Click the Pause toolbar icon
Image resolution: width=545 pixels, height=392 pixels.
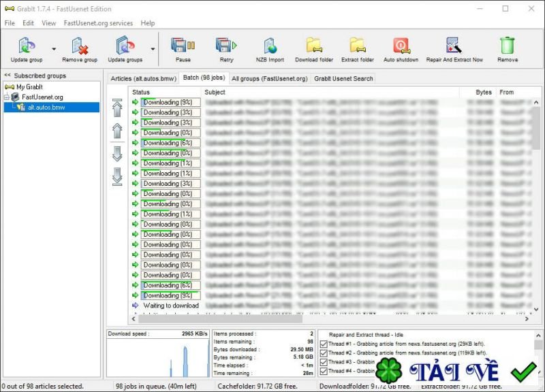tap(183, 46)
